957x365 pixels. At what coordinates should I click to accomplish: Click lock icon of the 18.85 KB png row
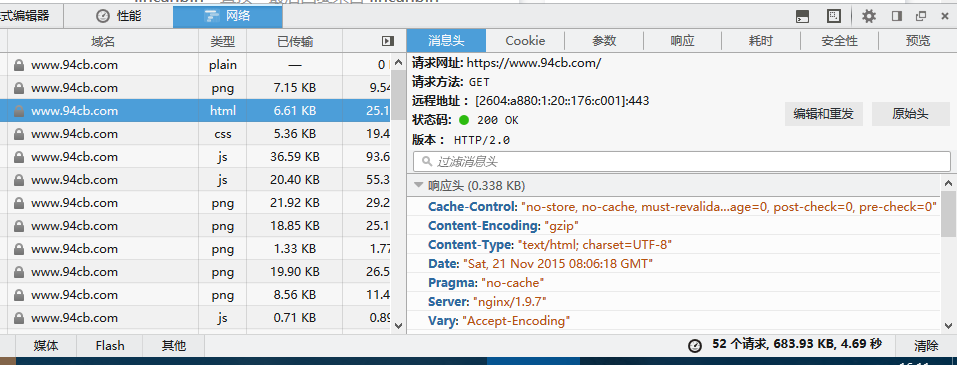tap(18, 226)
